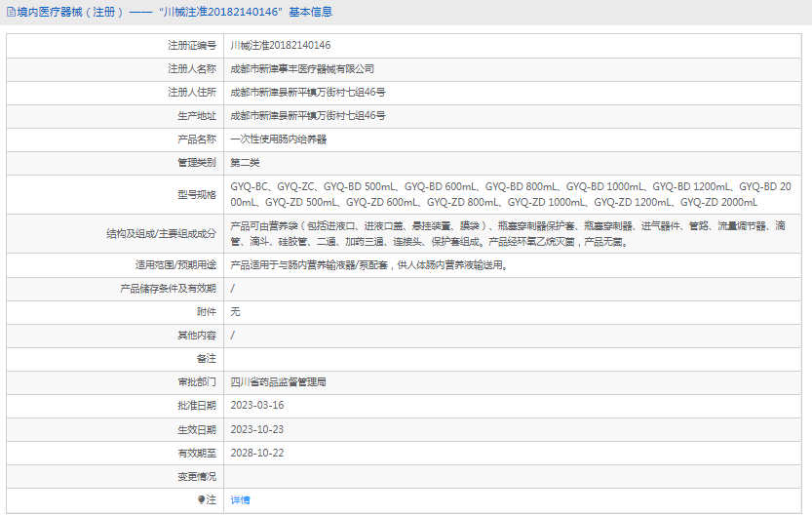
Task: Click the 注册人住所 label
Action: pyautogui.click(x=192, y=93)
